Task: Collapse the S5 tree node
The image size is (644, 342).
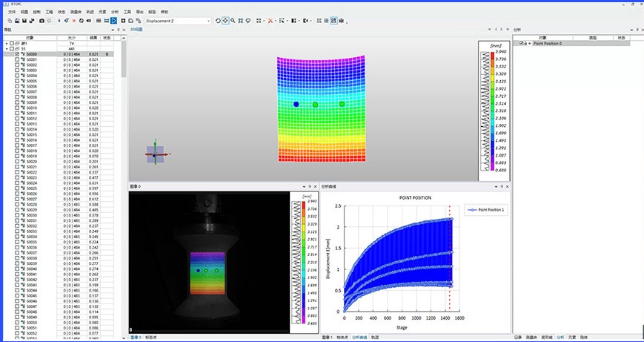Action: 7,49
